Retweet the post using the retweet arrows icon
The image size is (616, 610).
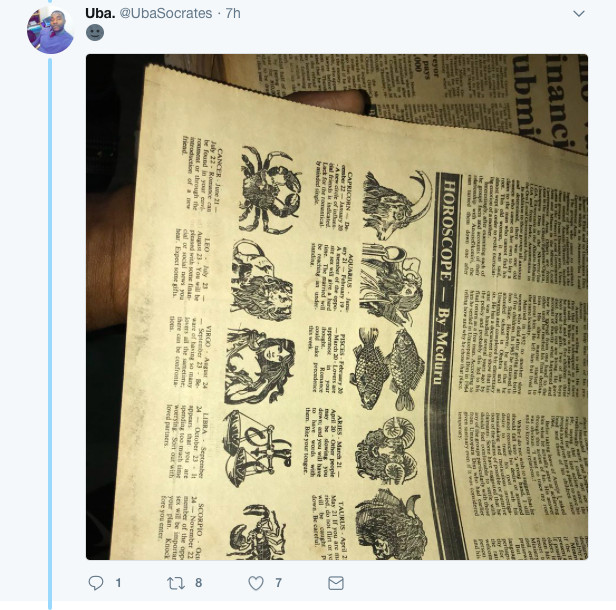pos(176,583)
